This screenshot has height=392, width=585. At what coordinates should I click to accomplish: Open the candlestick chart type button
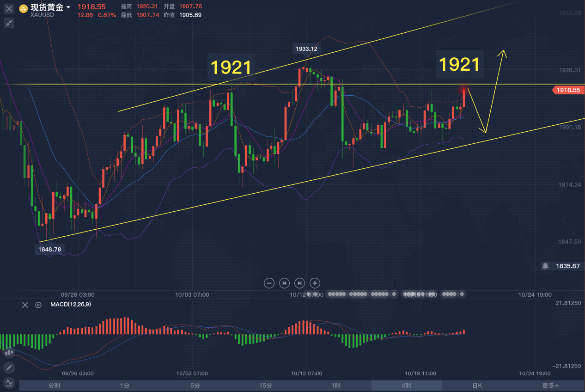pos(9,353)
